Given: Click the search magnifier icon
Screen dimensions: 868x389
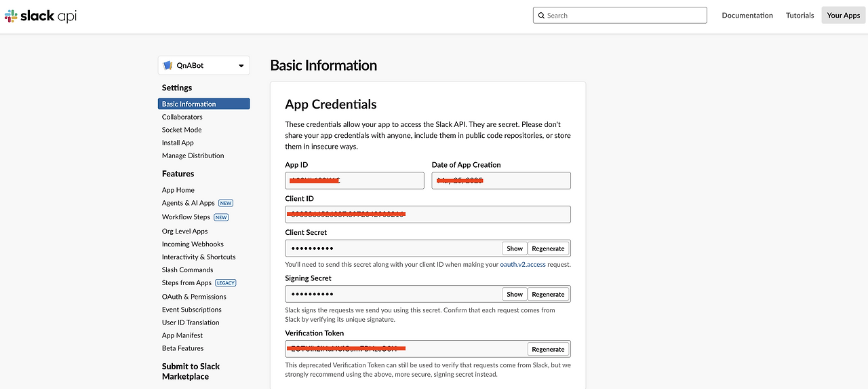Looking at the screenshot, I should [x=541, y=15].
